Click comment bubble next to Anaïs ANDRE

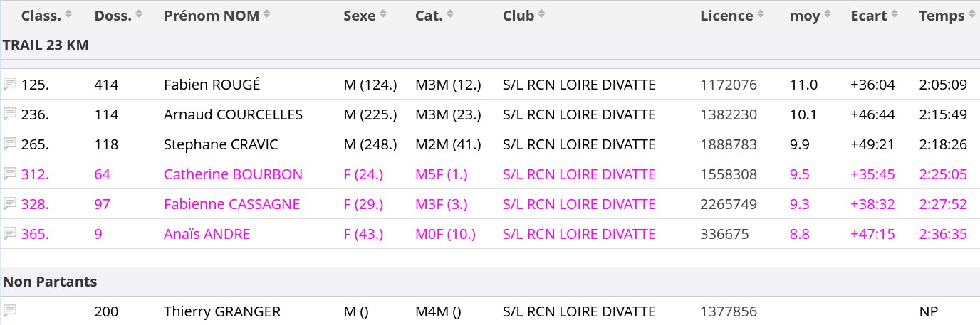click(10, 234)
